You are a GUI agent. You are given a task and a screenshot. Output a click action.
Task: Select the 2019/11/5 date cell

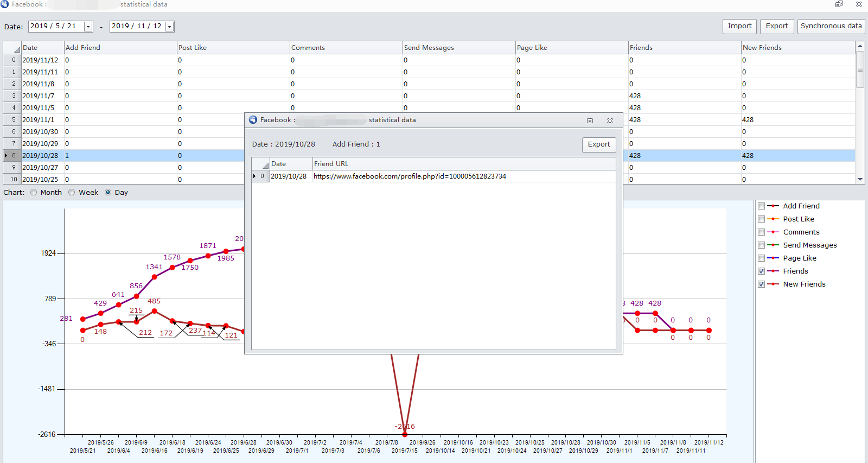(x=42, y=108)
